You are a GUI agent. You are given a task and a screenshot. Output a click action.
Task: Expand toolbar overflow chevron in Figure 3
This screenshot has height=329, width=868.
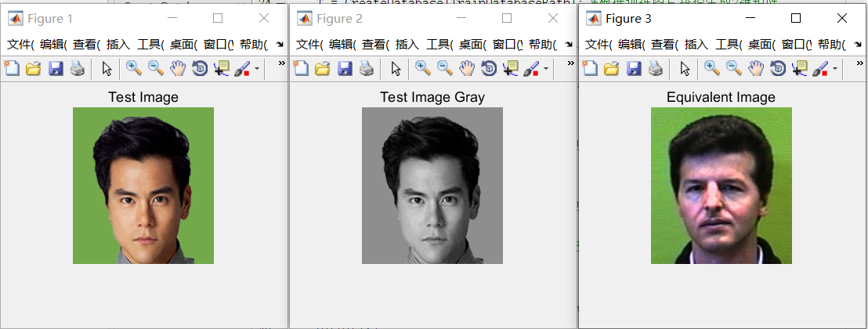(x=859, y=63)
